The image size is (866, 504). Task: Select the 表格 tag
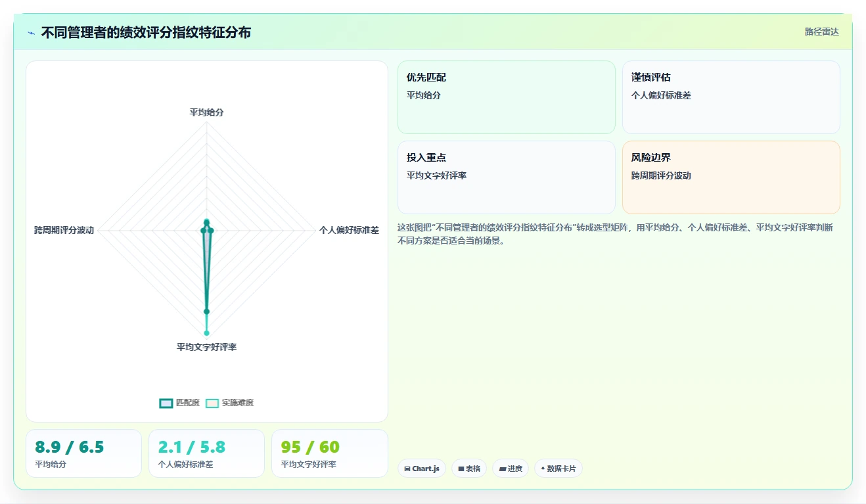469,469
